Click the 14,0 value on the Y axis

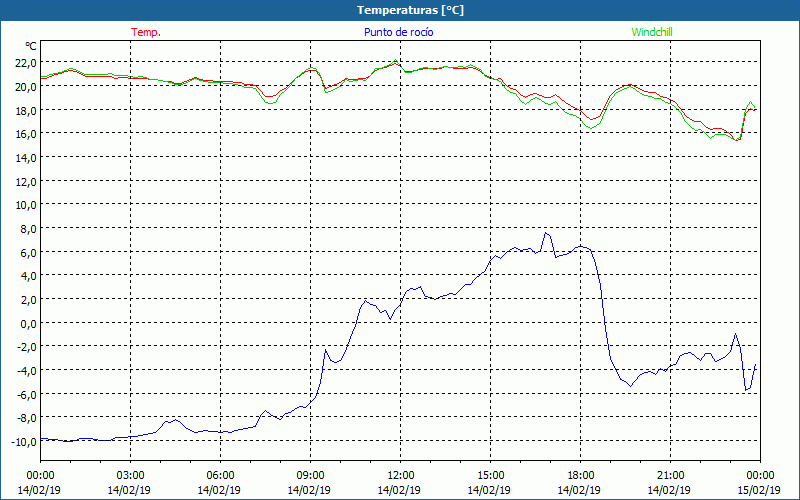tap(27, 157)
